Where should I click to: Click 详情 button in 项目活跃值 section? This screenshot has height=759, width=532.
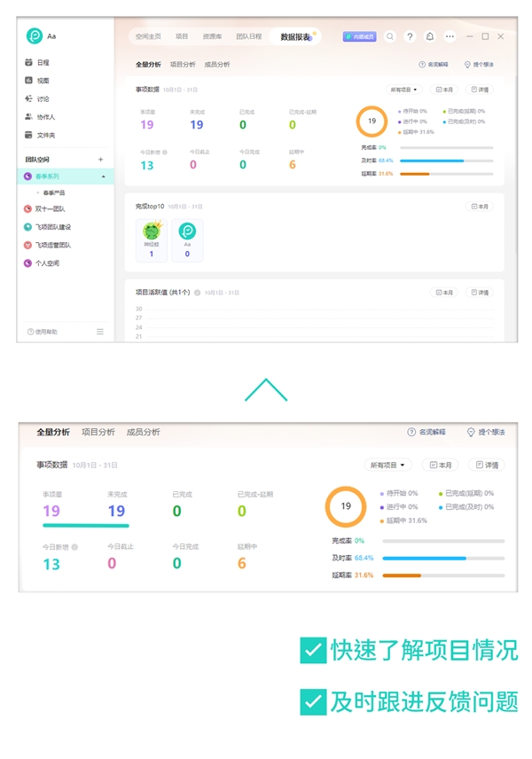pos(480,293)
